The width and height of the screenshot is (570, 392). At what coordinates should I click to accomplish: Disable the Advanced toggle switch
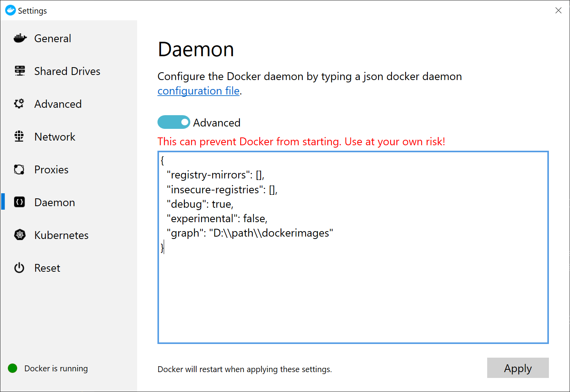coord(173,122)
